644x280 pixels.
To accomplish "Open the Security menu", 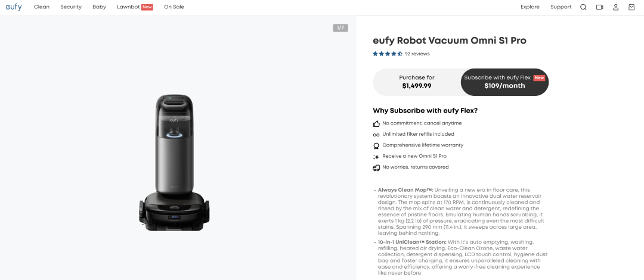I will pos(71,7).
